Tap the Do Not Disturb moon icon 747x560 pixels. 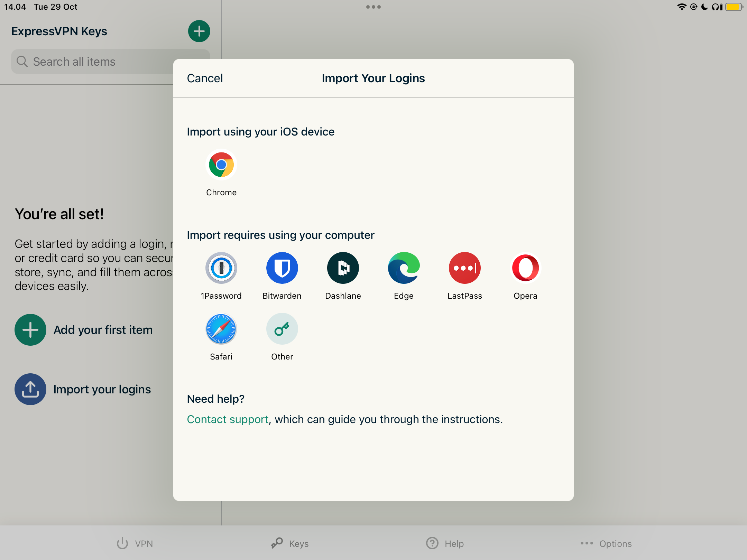tap(704, 7)
